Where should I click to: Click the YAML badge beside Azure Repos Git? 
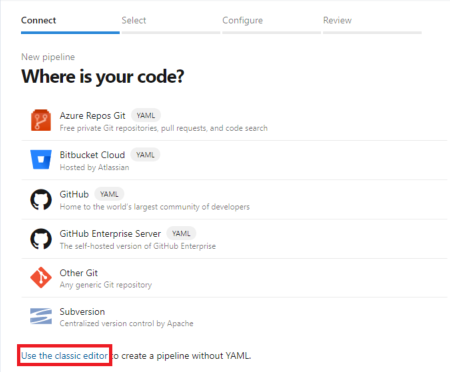146,116
